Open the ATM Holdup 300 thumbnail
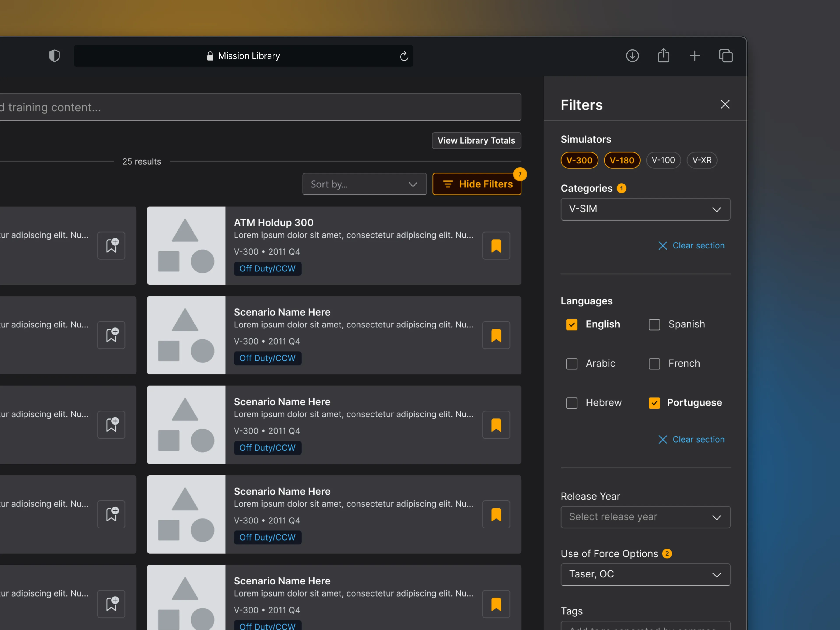840x630 pixels. click(x=186, y=246)
